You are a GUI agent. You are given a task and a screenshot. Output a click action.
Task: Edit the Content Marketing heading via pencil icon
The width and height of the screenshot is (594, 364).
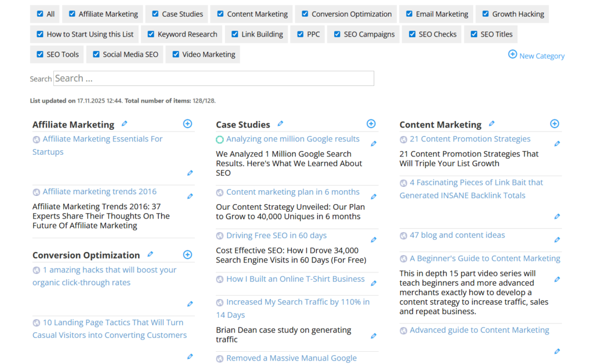click(491, 123)
